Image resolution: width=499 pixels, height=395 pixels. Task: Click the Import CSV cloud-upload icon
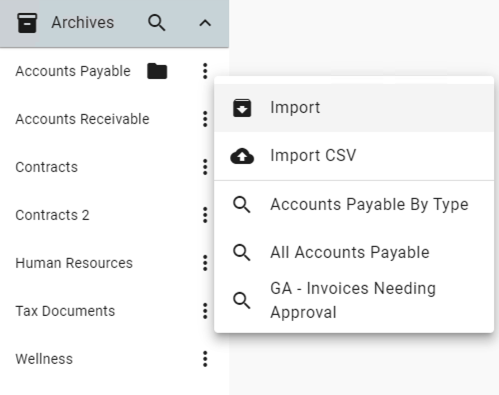[x=242, y=156]
